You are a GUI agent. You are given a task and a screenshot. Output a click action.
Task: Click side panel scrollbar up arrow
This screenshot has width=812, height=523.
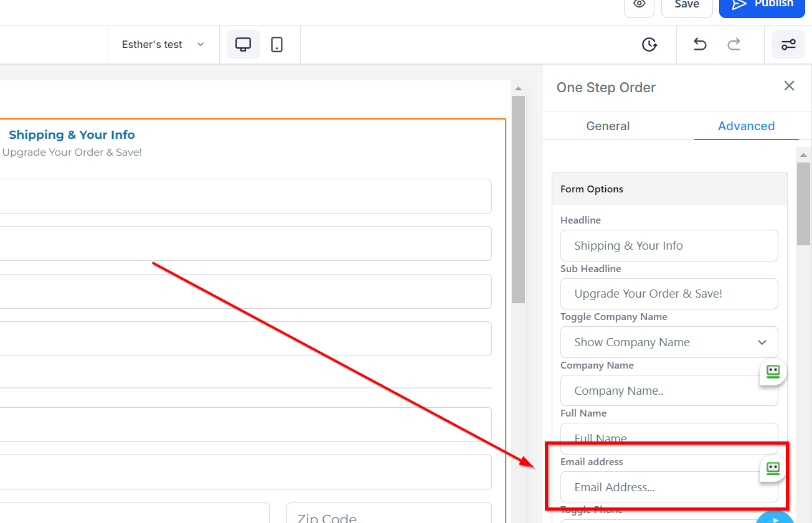pyautogui.click(x=803, y=155)
